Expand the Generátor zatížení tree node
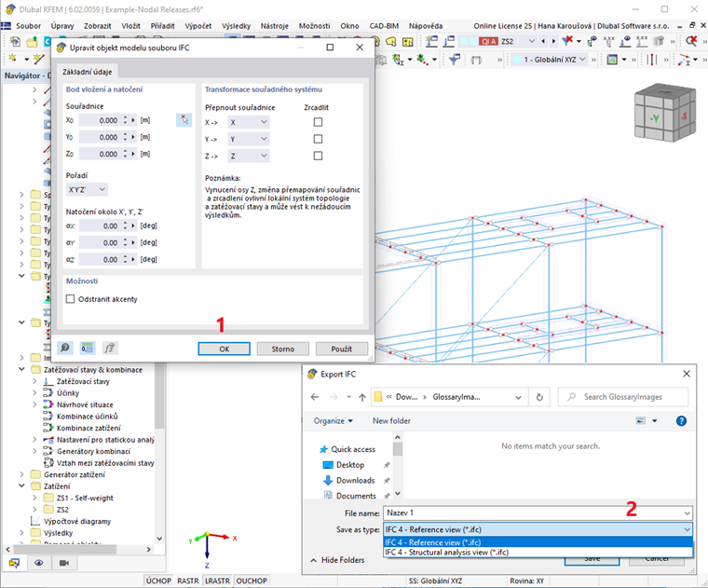708x588 pixels. tap(21, 474)
